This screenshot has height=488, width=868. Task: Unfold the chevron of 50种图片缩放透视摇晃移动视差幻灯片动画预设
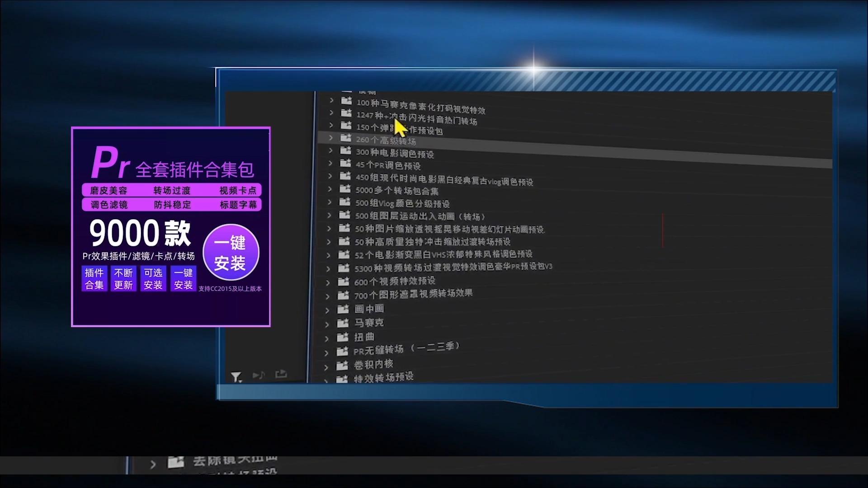click(x=329, y=229)
